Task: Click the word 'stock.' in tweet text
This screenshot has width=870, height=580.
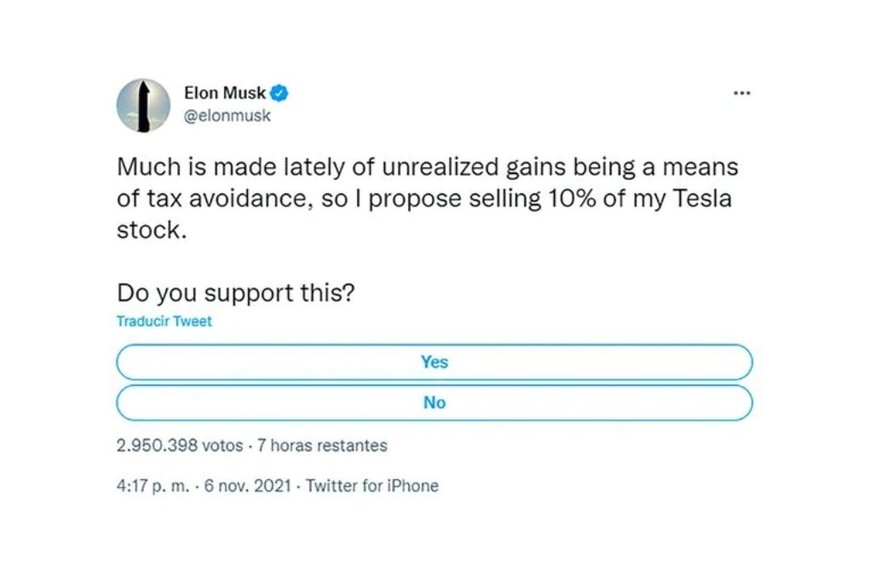Action: 147,229
